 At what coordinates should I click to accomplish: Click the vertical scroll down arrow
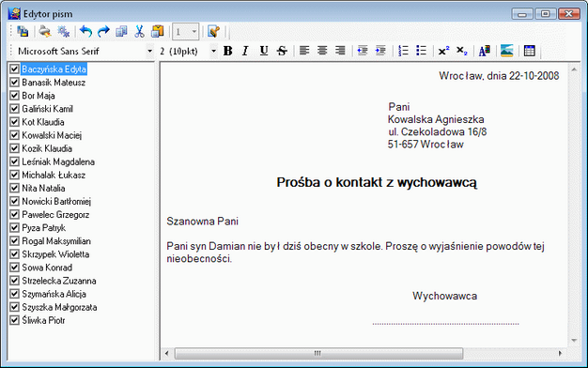click(574, 341)
